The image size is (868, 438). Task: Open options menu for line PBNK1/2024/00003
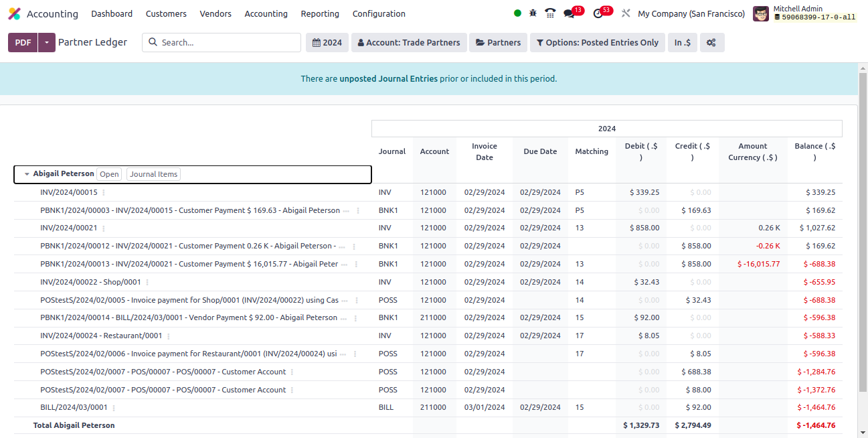pyautogui.click(x=358, y=210)
